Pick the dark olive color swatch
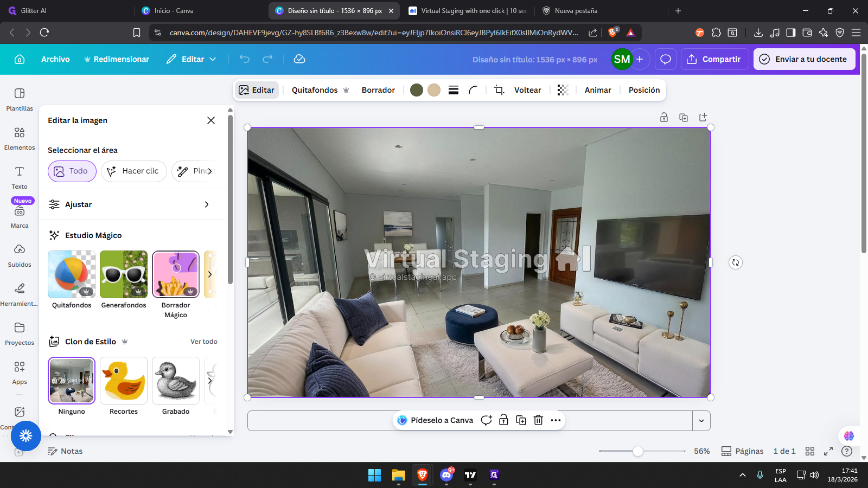Screen dimensions: 868x488 tap(417, 90)
